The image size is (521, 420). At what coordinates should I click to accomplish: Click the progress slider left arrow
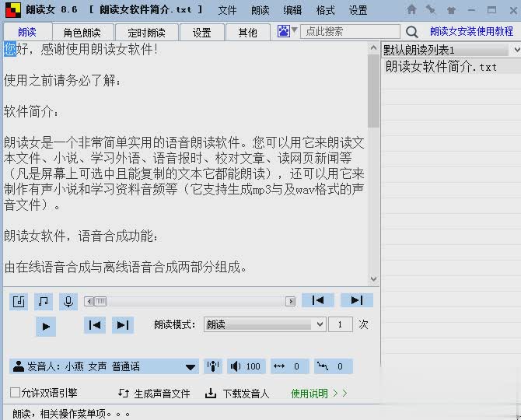89,301
